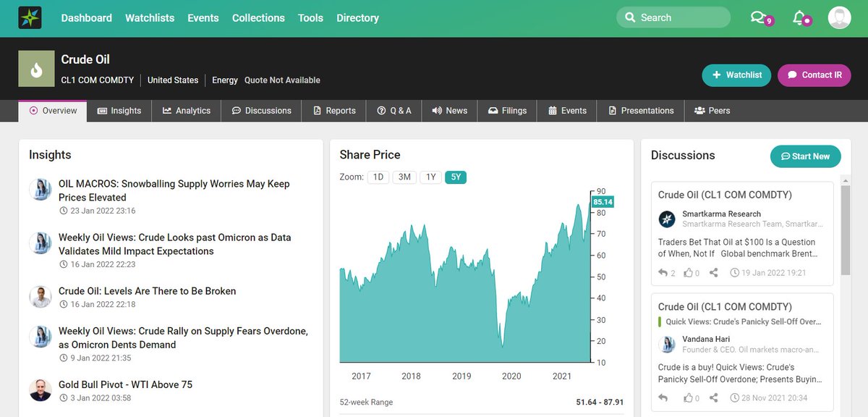Add Crude Oil to Watchlist
868x417 pixels.
pos(737,75)
